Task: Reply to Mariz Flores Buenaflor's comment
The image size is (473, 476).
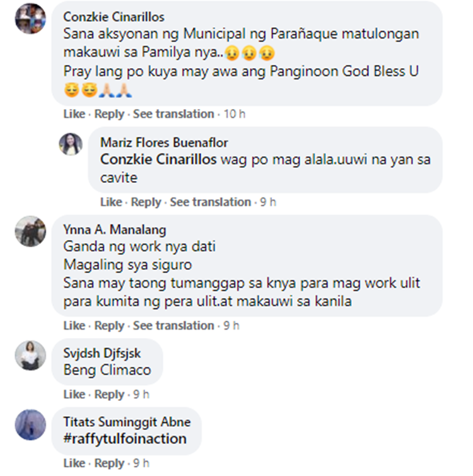Action: point(146,202)
